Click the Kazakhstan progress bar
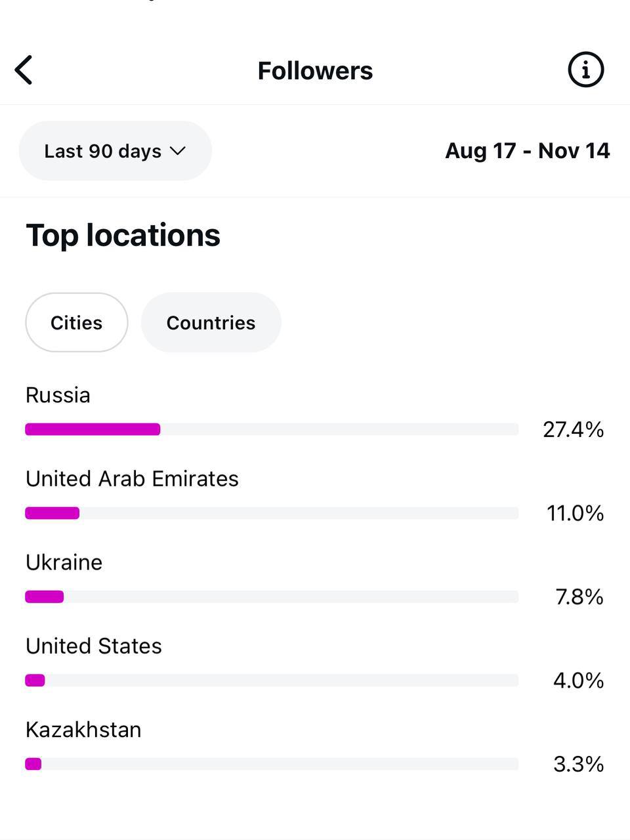This screenshot has width=630, height=840. tap(272, 764)
